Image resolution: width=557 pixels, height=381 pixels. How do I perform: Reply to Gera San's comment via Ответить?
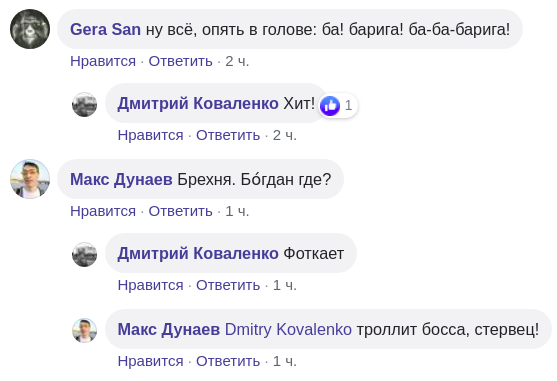180,61
